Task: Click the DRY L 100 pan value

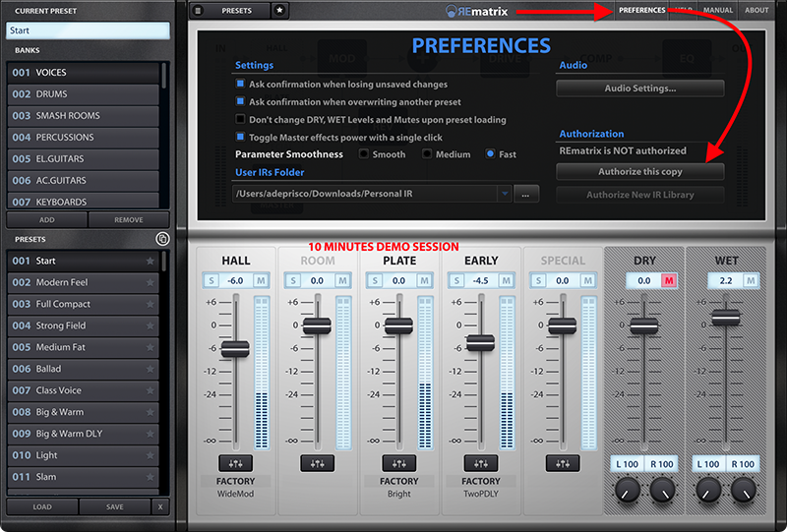Action: click(628, 464)
